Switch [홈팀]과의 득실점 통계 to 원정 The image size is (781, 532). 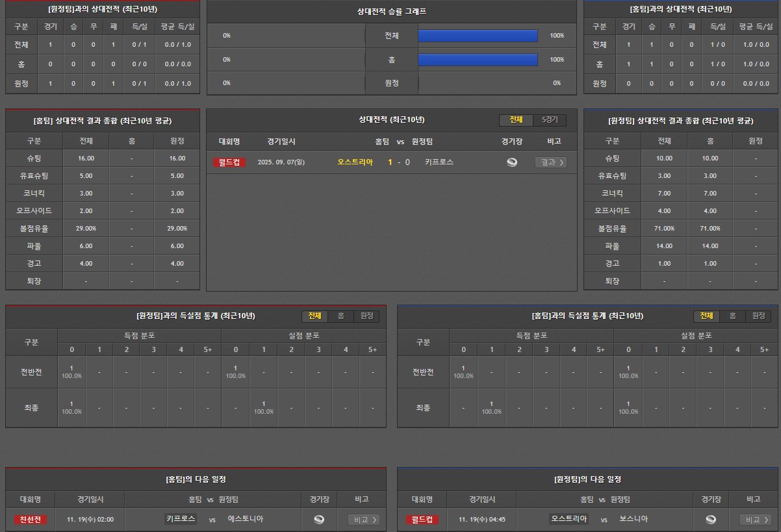(758, 316)
